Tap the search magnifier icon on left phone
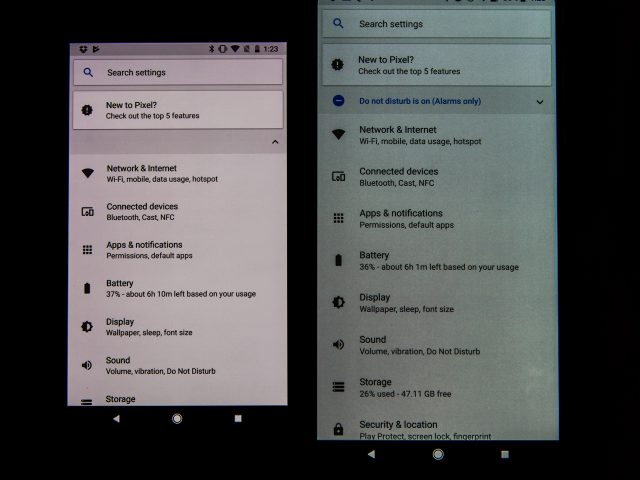The width and height of the screenshot is (640, 480). point(89,72)
